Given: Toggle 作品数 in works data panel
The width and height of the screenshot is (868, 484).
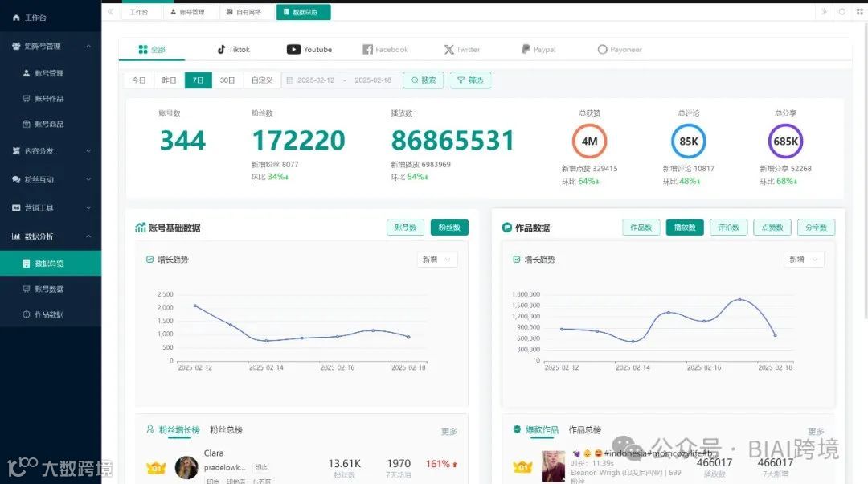Looking at the screenshot, I should (x=641, y=227).
